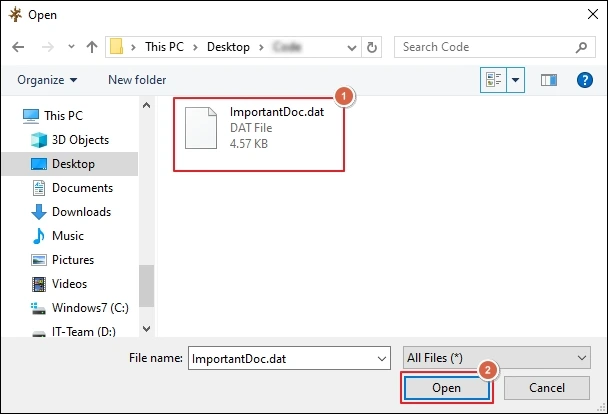Select This PC in the address path
This screenshot has height=414, width=608.
164,47
